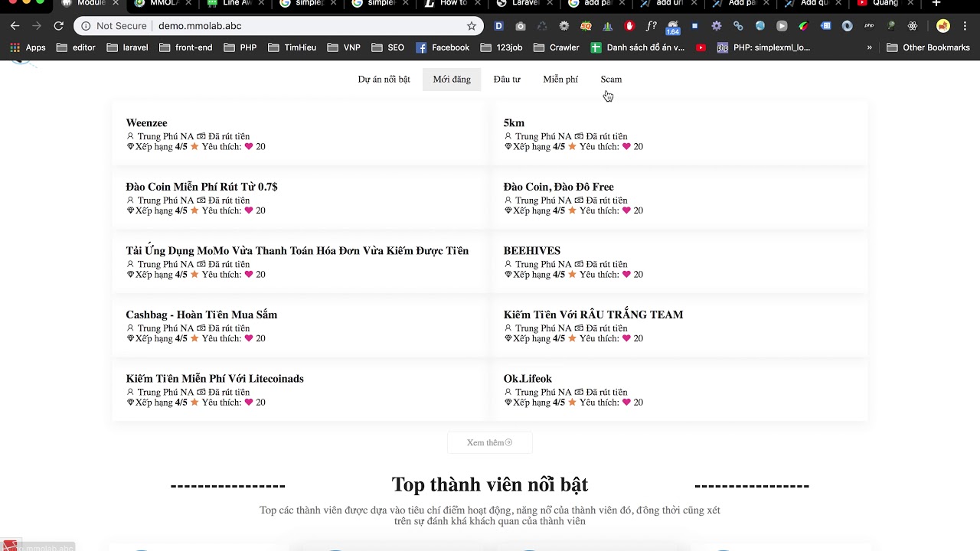Open the BEEHIVES project link
The width and height of the screenshot is (980, 551).
pos(531,251)
